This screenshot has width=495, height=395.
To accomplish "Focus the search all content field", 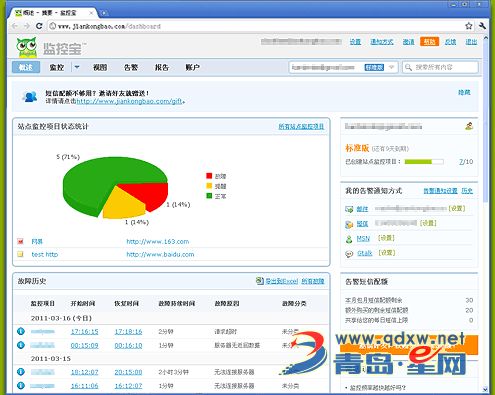I will click(x=440, y=67).
